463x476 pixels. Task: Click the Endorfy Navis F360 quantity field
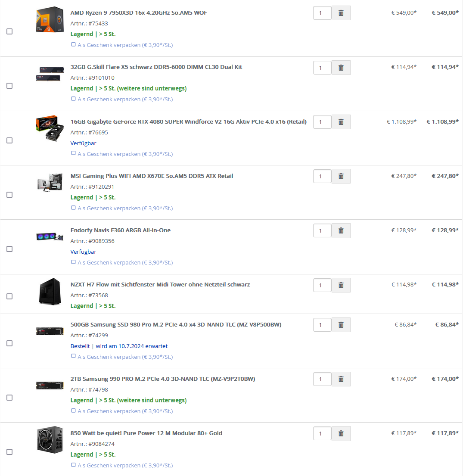click(x=322, y=230)
